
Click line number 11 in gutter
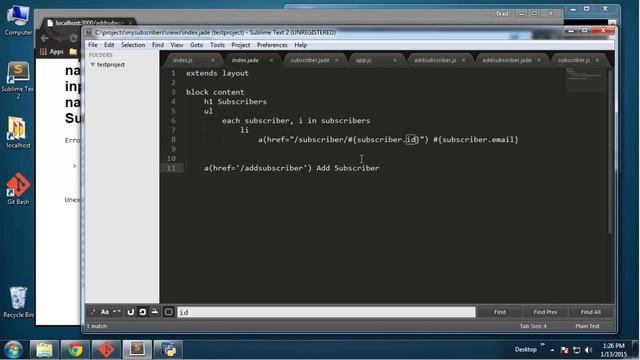pos(171,168)
